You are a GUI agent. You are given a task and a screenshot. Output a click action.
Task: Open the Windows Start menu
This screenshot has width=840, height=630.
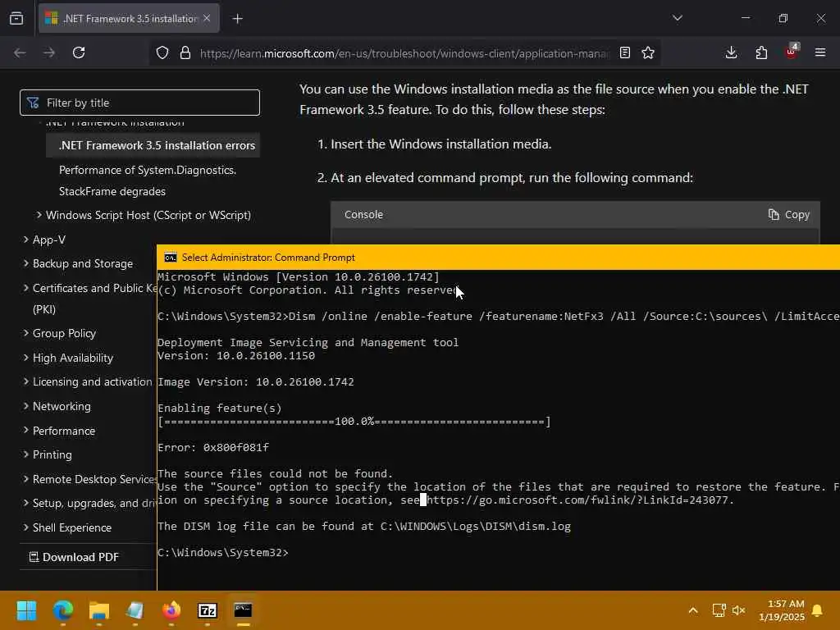tap(26, 610)
